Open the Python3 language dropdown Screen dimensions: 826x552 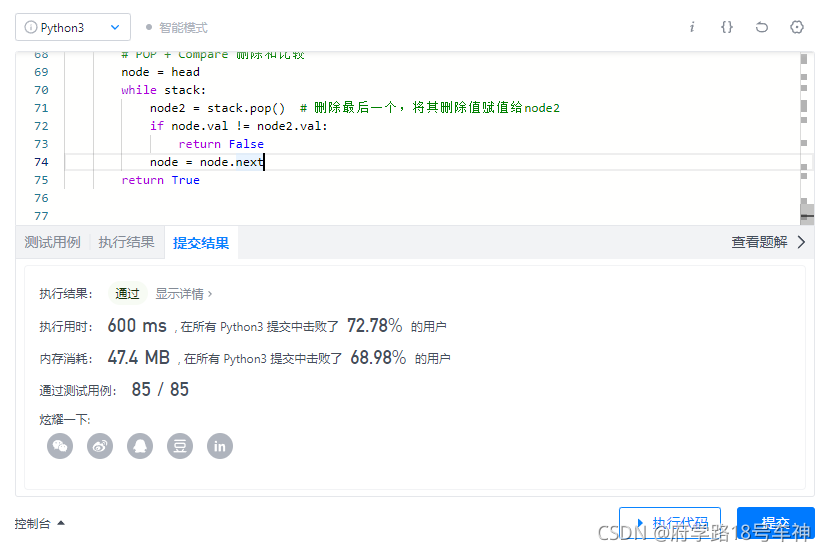(73, 27)
